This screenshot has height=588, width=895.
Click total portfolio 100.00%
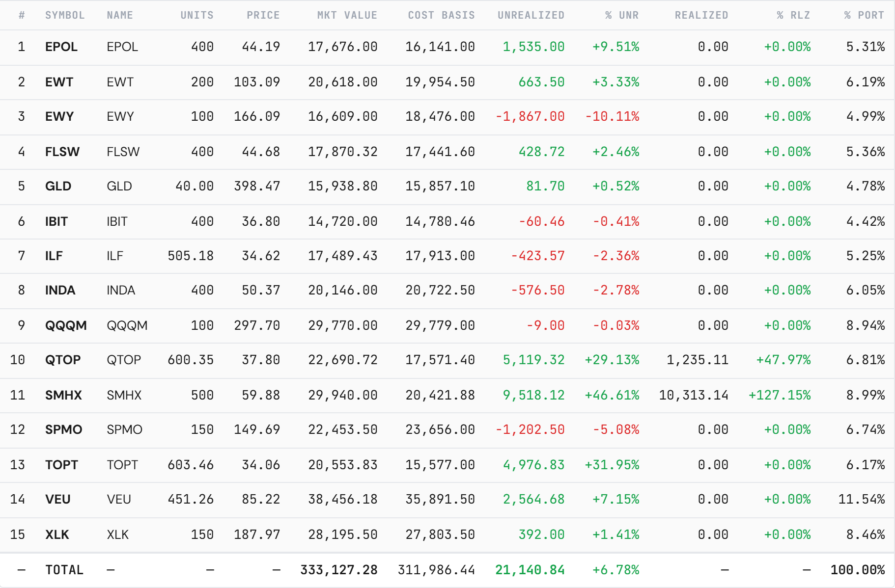(x=858, y=570)
